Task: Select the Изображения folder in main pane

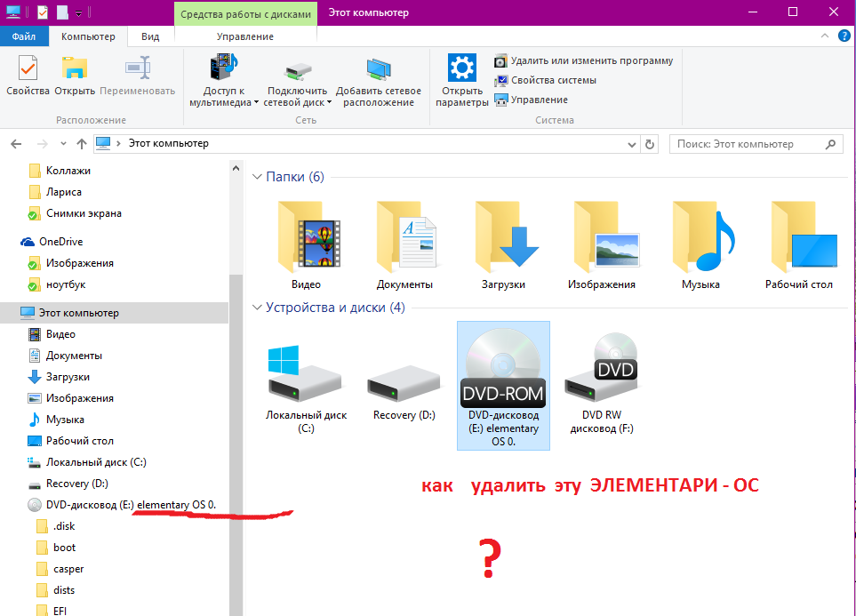Action: (602, 245)
